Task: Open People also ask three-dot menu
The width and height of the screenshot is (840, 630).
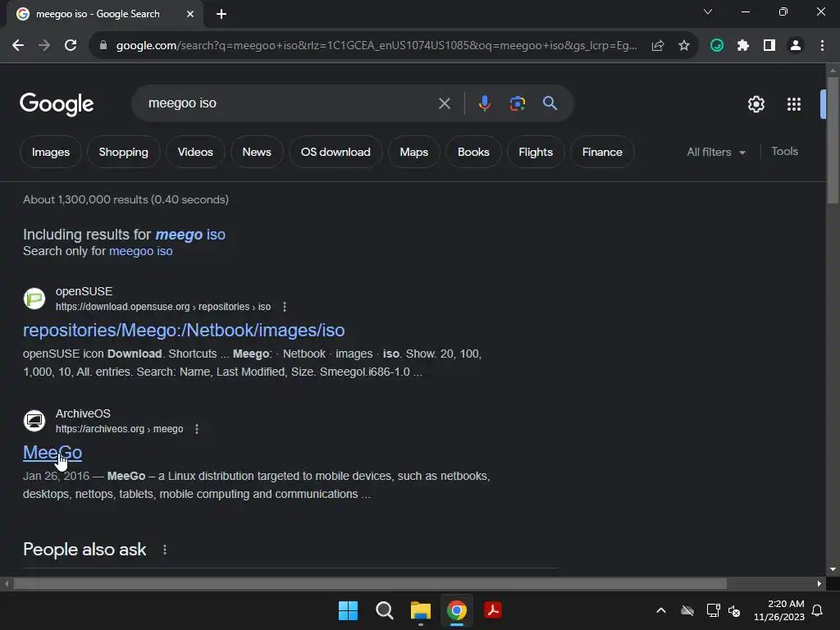Action: (x=164, y=550)
